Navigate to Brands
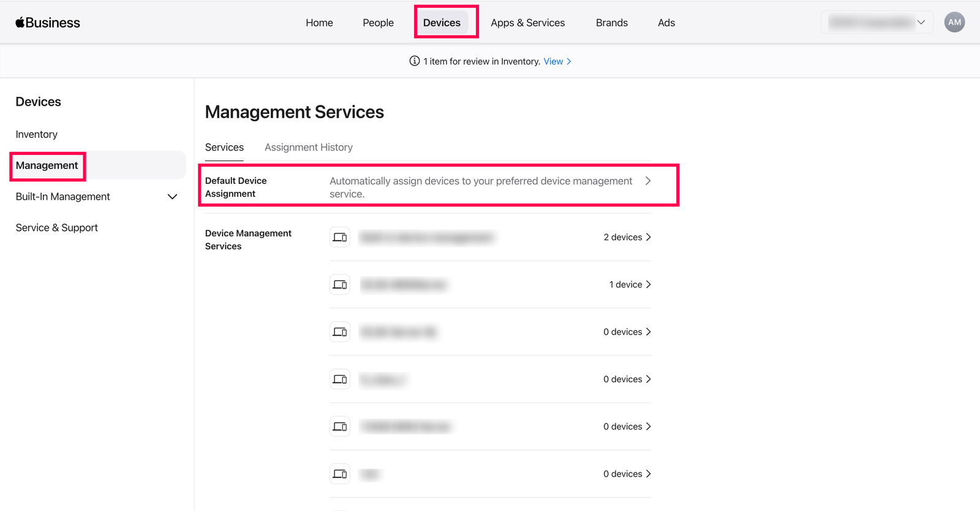Image resolution: width=980 pixels, height=511 pixels. 612,23
